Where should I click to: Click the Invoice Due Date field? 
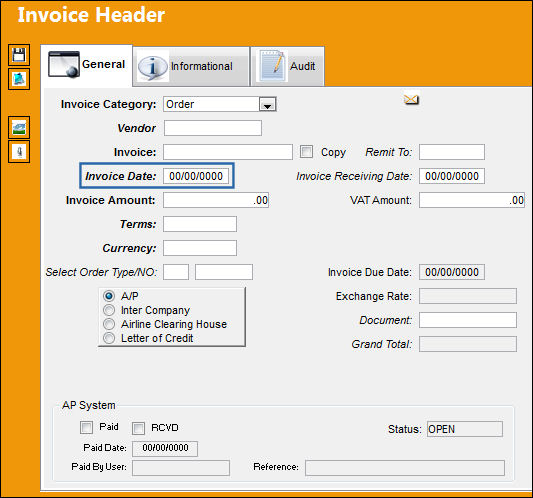[x=452, y=272]
